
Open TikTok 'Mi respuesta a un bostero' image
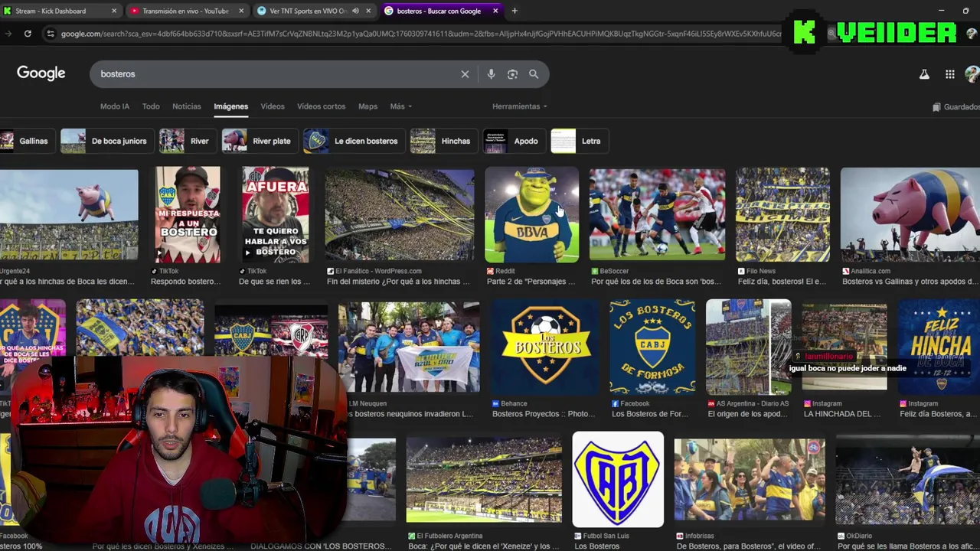188,215
